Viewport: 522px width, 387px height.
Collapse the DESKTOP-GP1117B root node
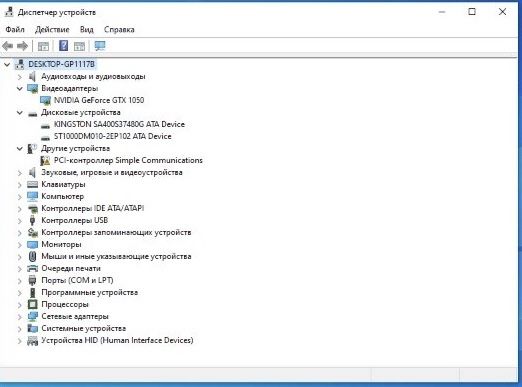pyautogui.click(x=7, y=64)
